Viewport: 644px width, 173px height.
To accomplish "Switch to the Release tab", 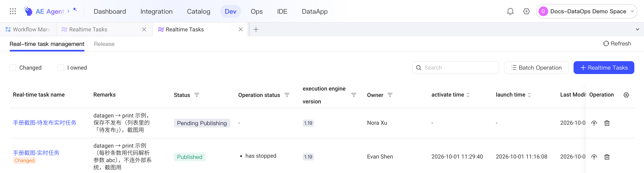I will point(104,44).
